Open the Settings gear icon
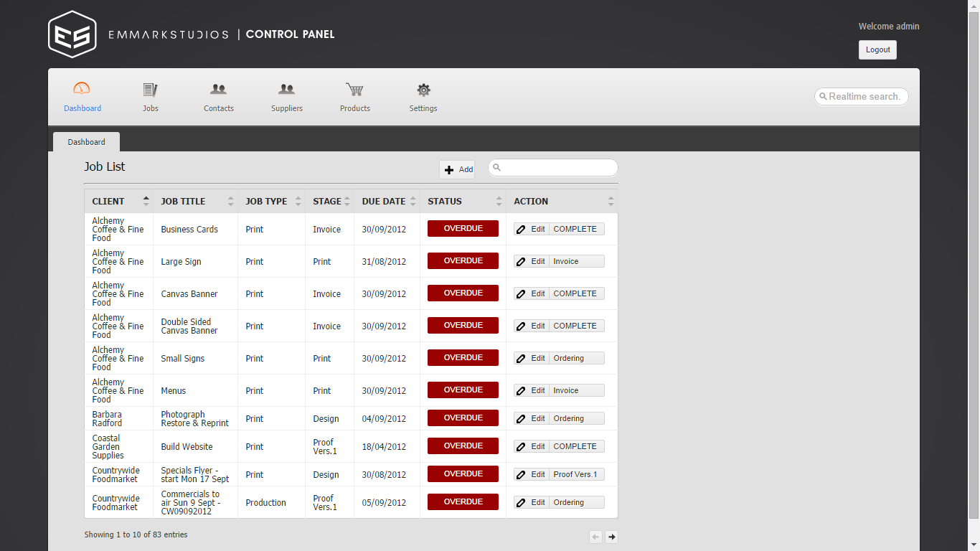 (423, 90)
